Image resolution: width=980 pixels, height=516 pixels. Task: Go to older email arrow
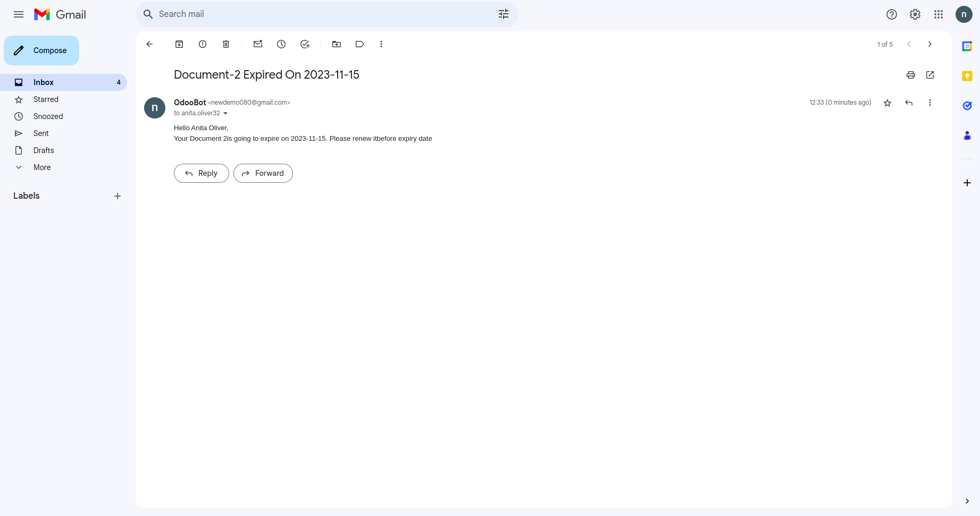pos(930,44)
